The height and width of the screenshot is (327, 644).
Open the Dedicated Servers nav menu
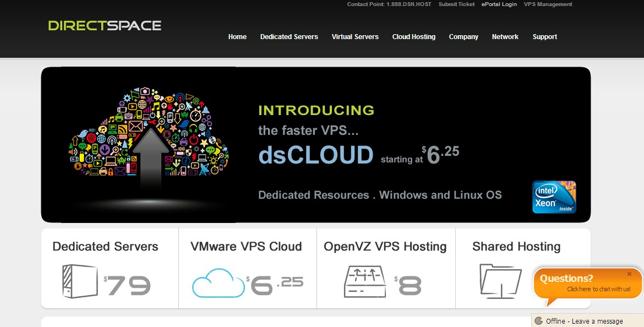(x=289, y=36)
